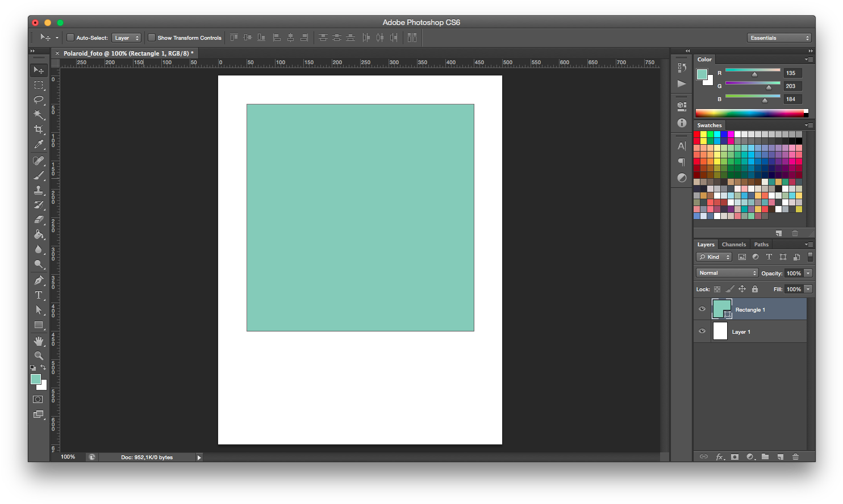Select the Color panel tab
Screen dimensions: 843x504
coord(704,60)
